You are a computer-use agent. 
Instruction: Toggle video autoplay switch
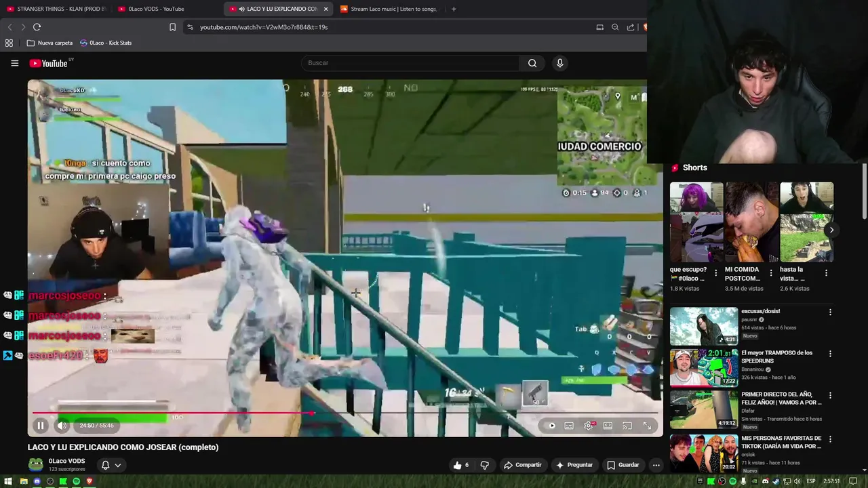551,426
